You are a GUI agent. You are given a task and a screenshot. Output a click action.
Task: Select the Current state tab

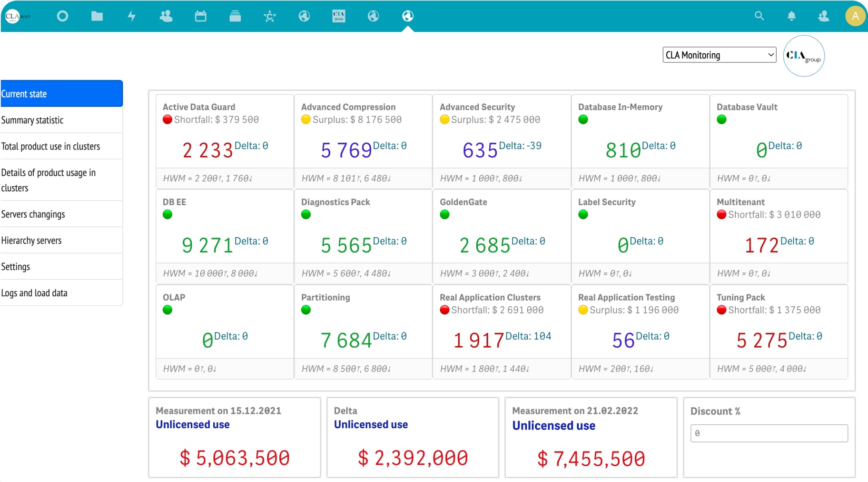61,94
